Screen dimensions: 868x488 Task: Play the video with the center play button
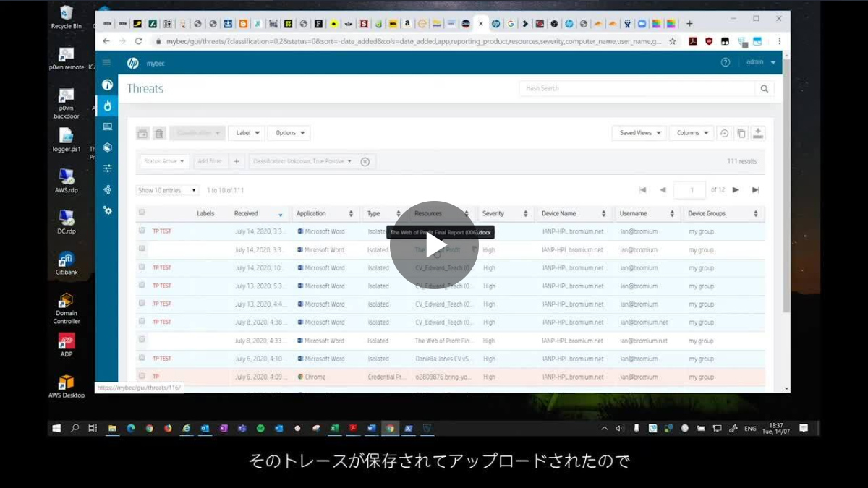pyautogui.click(x=434, y=244)
